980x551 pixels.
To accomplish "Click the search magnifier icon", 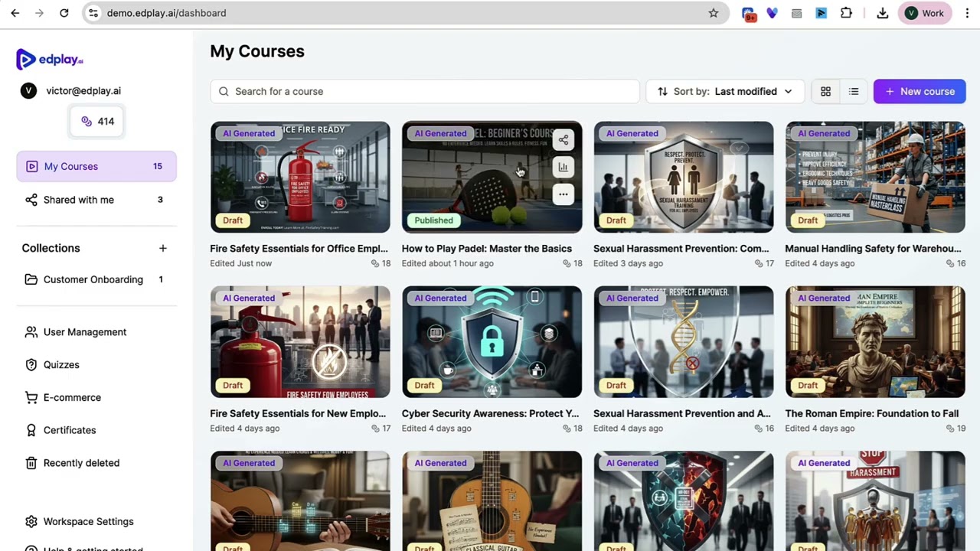I will pyautogui.click(x=224, y=91).
